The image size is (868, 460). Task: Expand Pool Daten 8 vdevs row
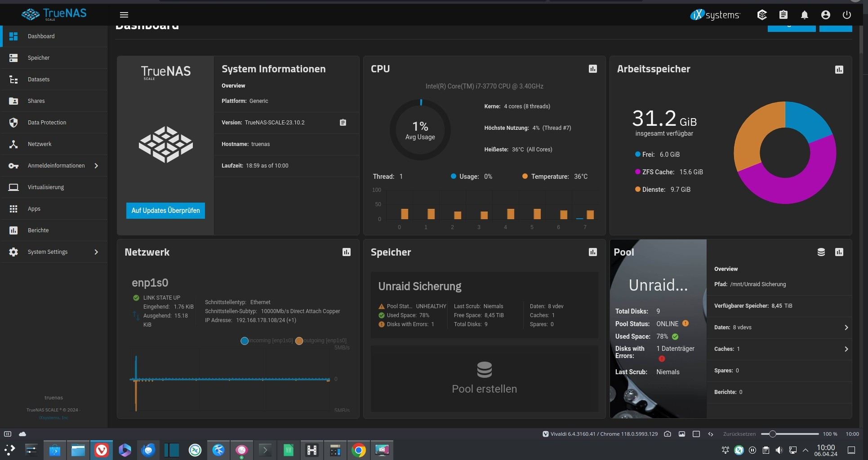click(779, 327)
